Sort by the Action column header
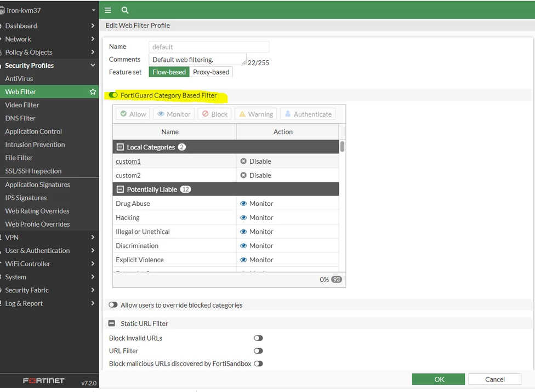 [x=287, y=131]
